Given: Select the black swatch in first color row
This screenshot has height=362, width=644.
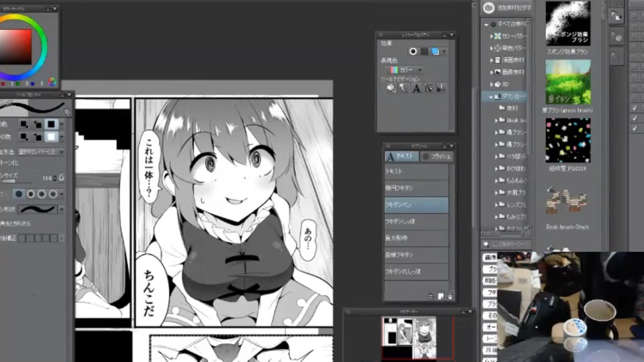Looking at the screenshot, I should [x=51, y=124].
